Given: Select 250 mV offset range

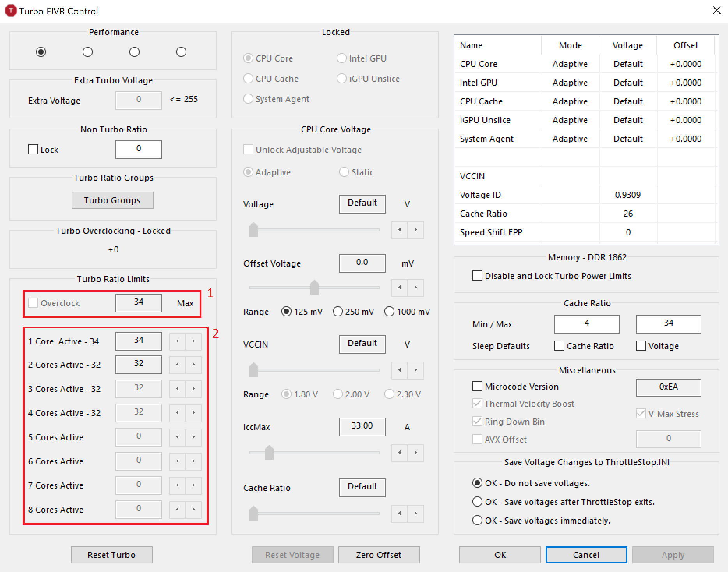Looking at the screenshot, I should click(338, 312).
